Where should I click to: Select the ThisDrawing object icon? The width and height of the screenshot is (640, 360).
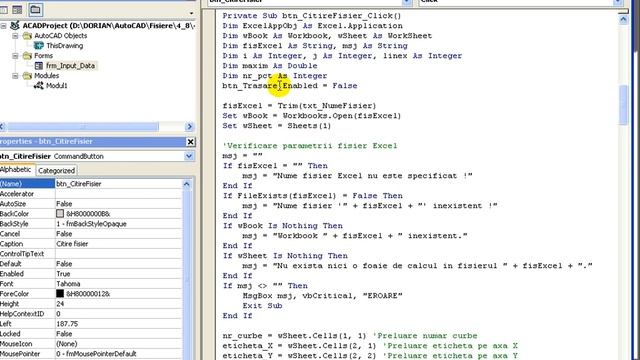coord(39,46)
